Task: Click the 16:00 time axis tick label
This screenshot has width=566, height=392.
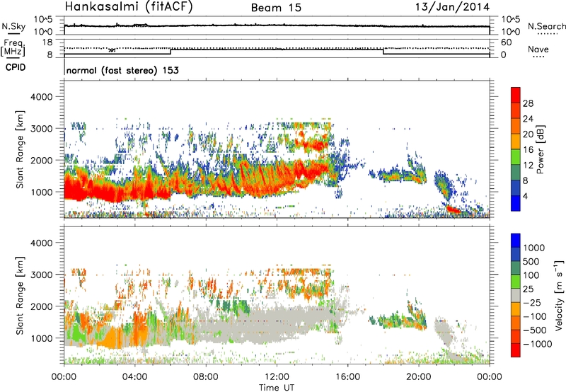Action: (347, 377)
